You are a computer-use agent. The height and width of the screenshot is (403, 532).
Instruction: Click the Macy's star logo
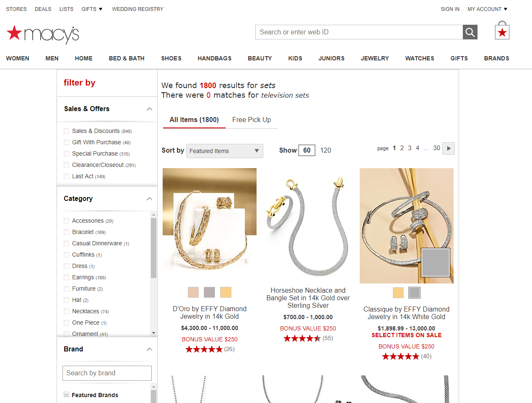pos(14,33)
